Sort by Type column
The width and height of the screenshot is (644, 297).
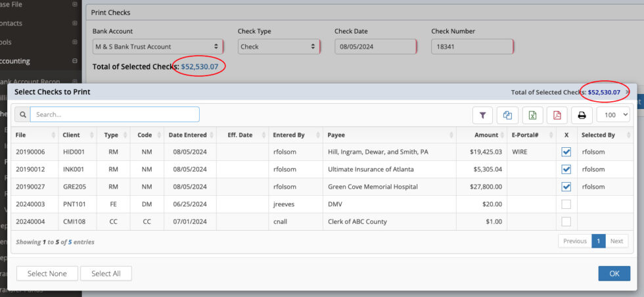coord(114,135)
